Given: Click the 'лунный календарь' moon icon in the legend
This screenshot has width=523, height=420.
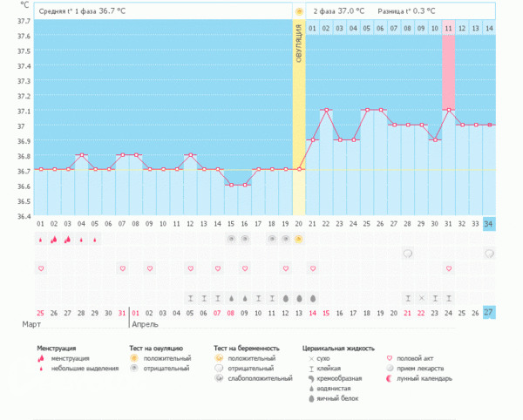Looking at the screenshot, I should (389, 379).
